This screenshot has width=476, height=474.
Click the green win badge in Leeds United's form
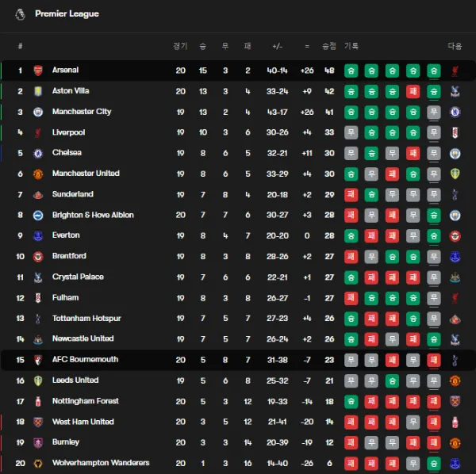point(433,380)
